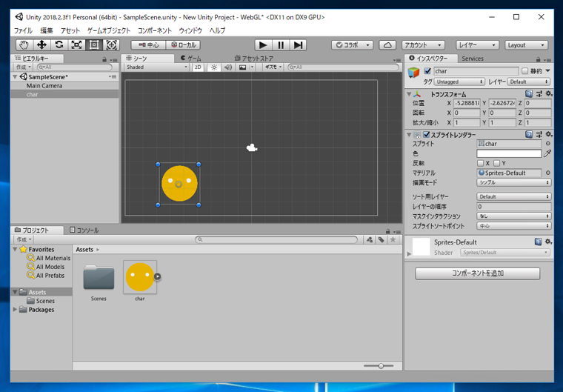Click the favorites star icon in Project toolbar
Image resolution: width=563 pixels, height=392 pixels.
393,239
